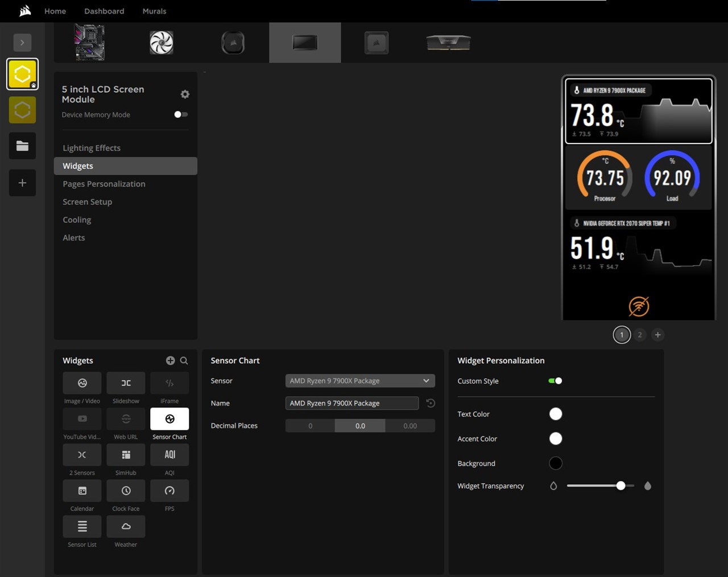Set decimal places to 0
The width and height of the screenshot is (728, 577).
coord(310,426)
